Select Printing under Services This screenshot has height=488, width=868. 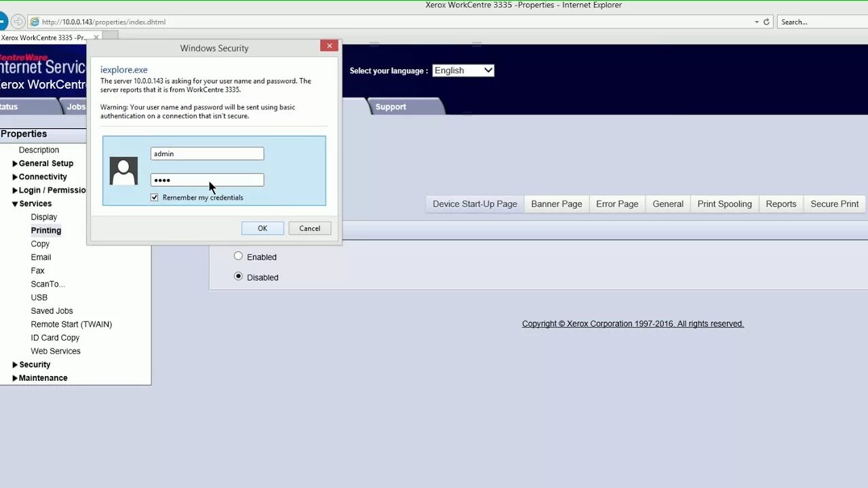(x=46, y=230)
